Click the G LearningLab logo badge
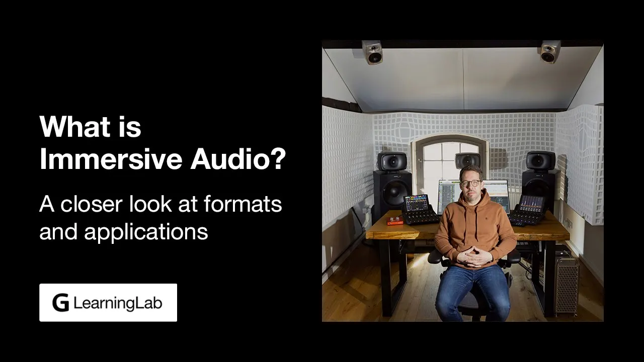The height and width of the screenshot is (362, 644). [x=108, y=303]
